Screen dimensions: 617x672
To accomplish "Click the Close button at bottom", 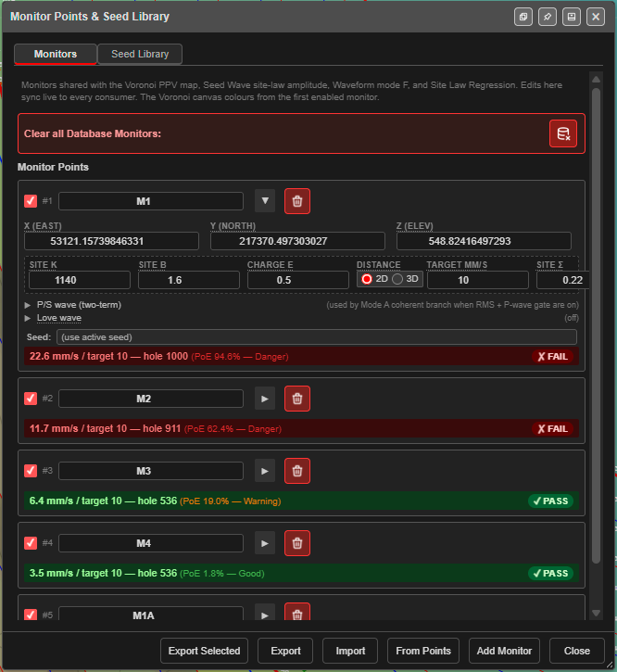I will coord(577,651).
